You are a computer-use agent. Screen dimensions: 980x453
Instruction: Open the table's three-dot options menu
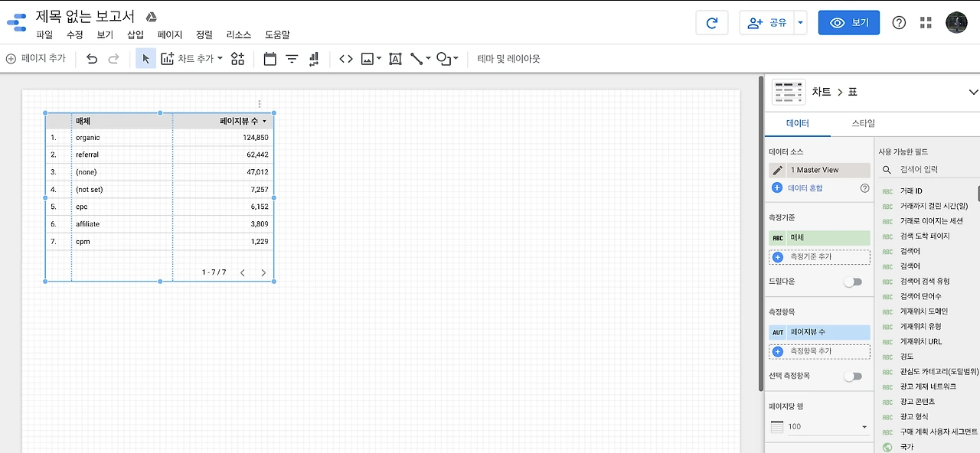pyautogui.click(x=260, y=104)
